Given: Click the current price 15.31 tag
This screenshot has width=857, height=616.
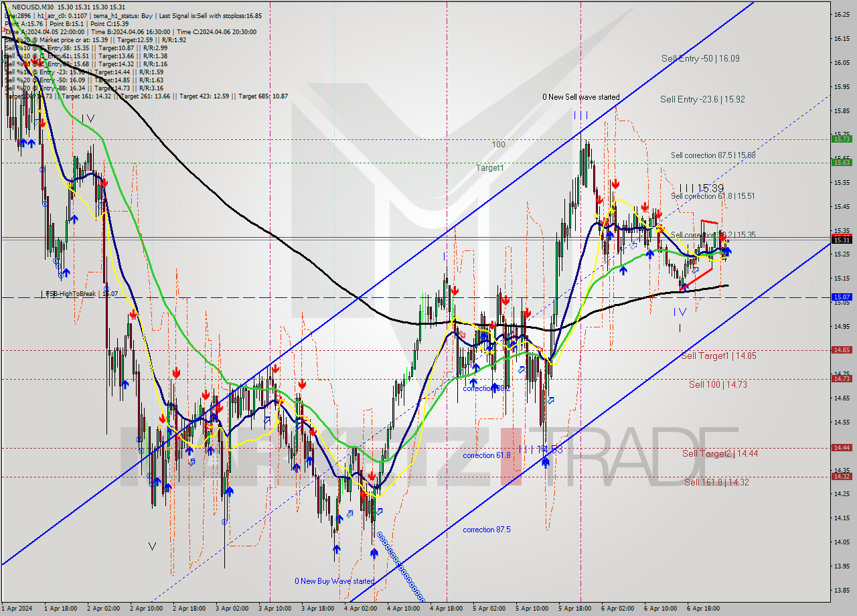Looking at the screenshot, I should (842, 240).
